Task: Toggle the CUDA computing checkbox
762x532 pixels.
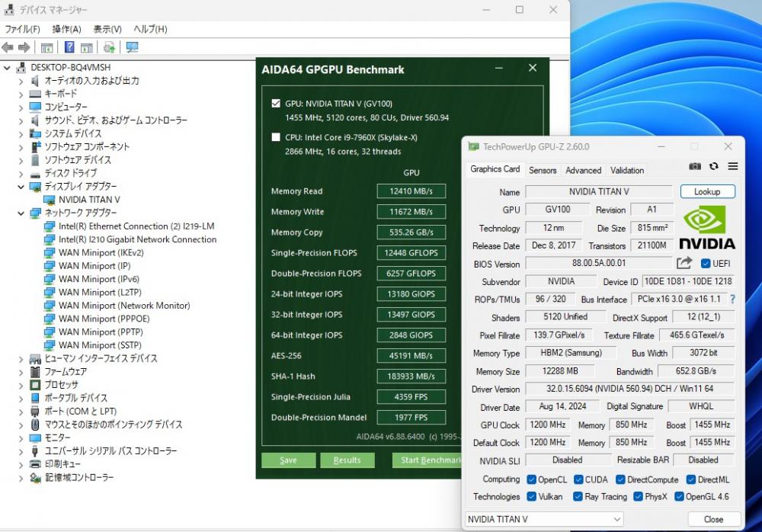Action: tap(578, 479)
